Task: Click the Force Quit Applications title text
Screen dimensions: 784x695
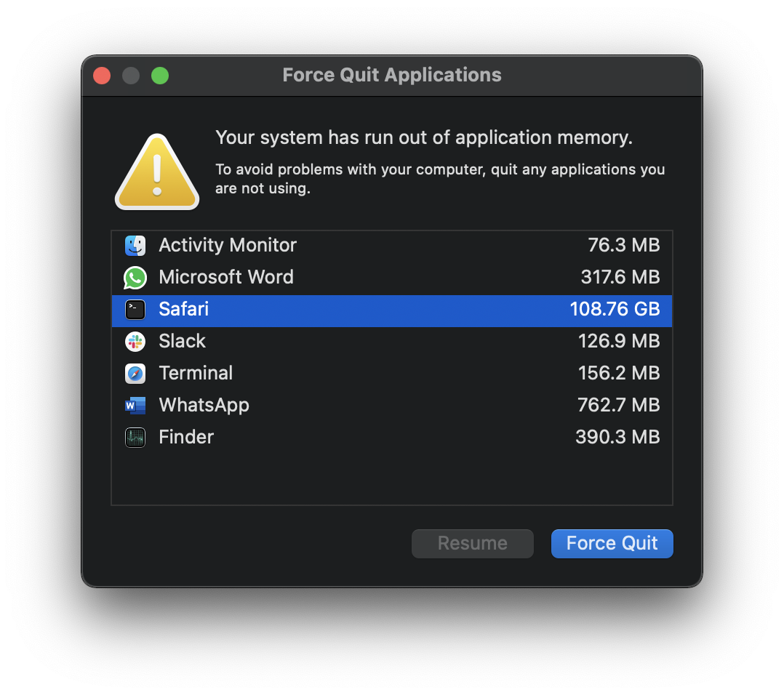Action: point(392,75)
